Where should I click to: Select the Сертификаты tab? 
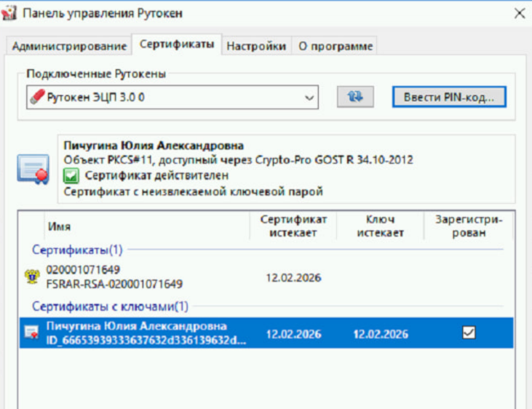coord(177,44)
